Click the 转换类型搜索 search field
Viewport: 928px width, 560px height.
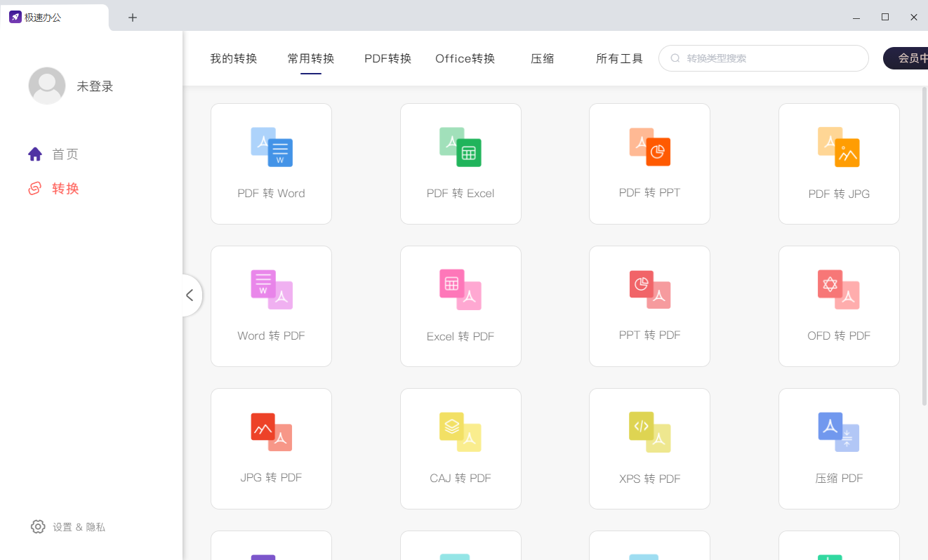click(763, 58)
